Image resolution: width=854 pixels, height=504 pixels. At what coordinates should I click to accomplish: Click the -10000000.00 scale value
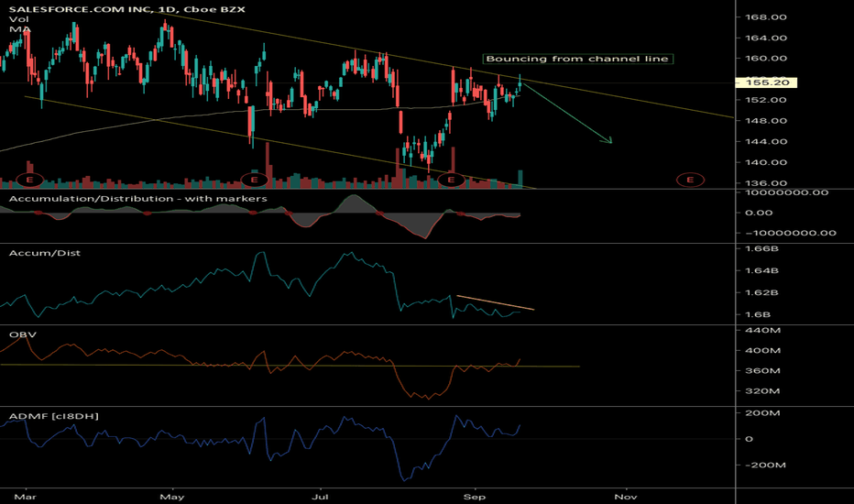[x=790, y=233]
